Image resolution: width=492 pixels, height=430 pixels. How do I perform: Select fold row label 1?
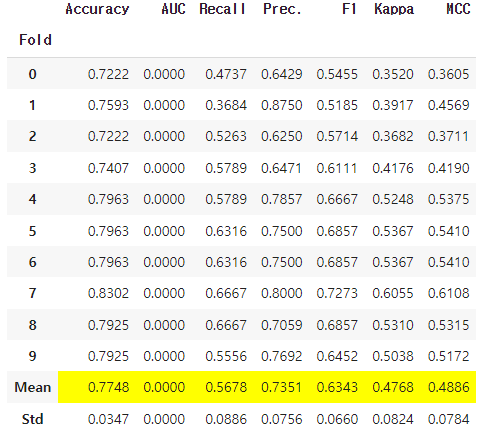(x=32, y=105)
